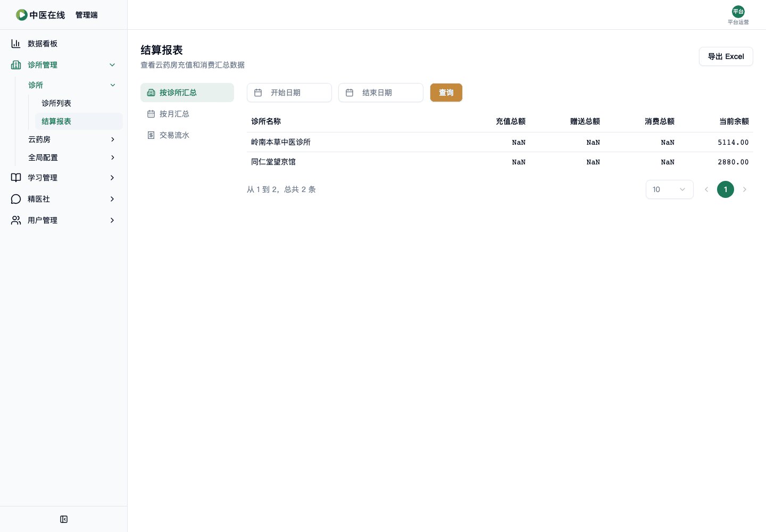Screen dimensions: 766x532
Task: Collapse sidebar using bottom panel icon
Action: pos(64,519)
